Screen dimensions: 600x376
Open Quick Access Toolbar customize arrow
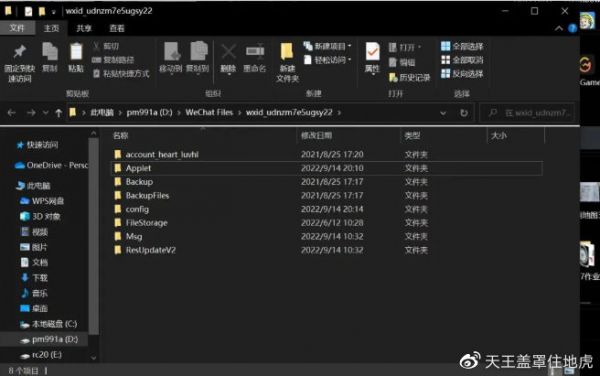[x=54, y=12]
